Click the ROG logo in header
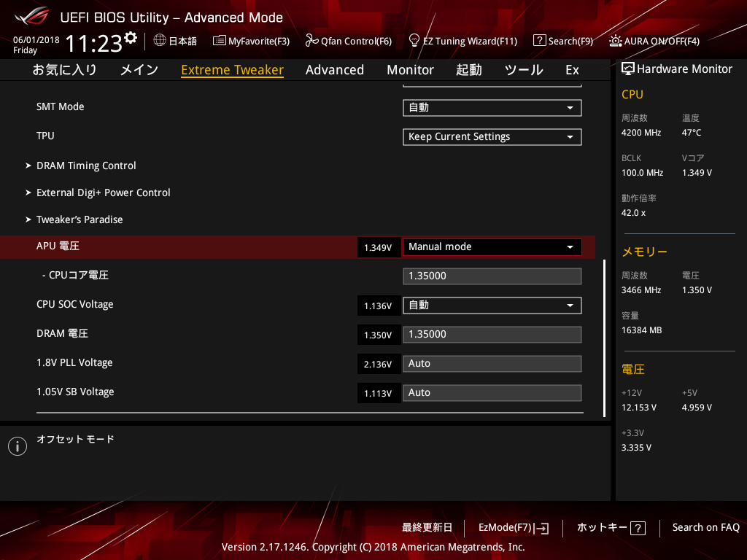 (31, 16)
